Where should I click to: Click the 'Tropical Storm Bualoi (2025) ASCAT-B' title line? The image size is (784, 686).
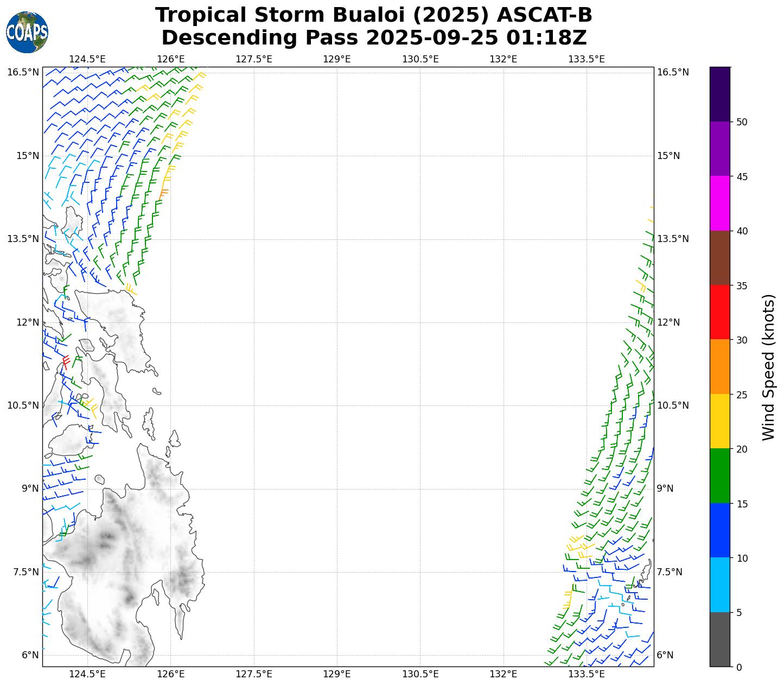374,15
